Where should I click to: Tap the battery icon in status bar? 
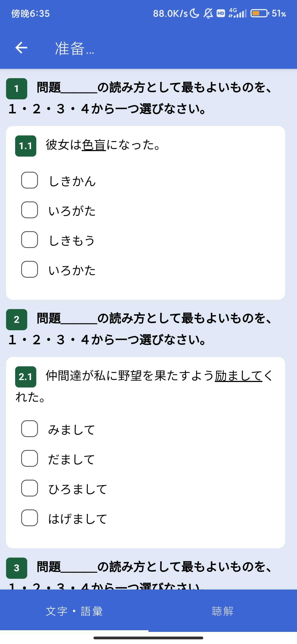click(x=259, y=13)
